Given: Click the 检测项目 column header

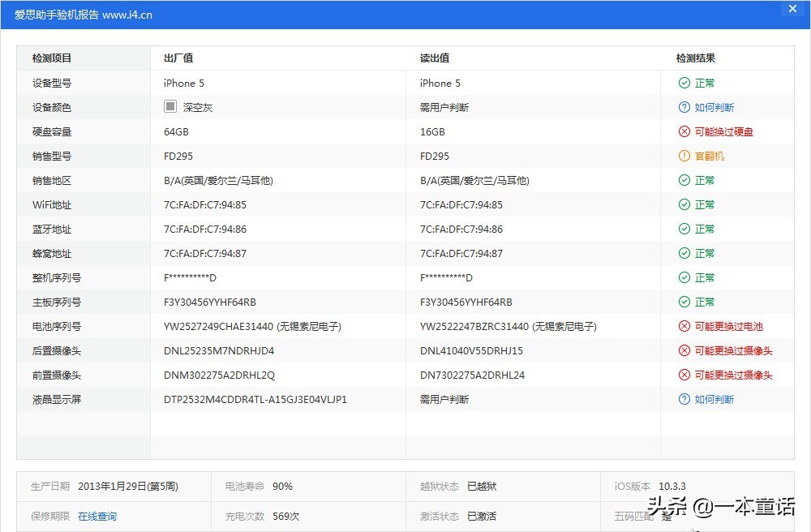Looking at the screenshot, I should click(52, 58).
